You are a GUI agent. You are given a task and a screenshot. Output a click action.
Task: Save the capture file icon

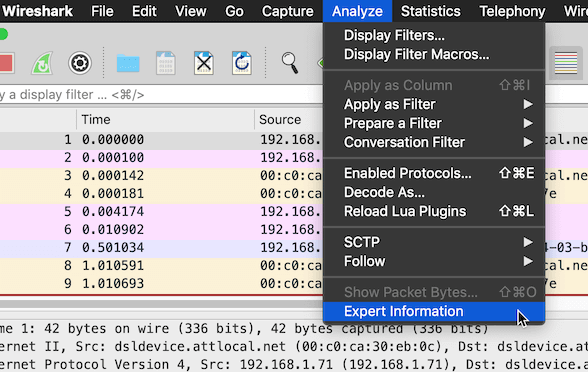pos(166,63)
